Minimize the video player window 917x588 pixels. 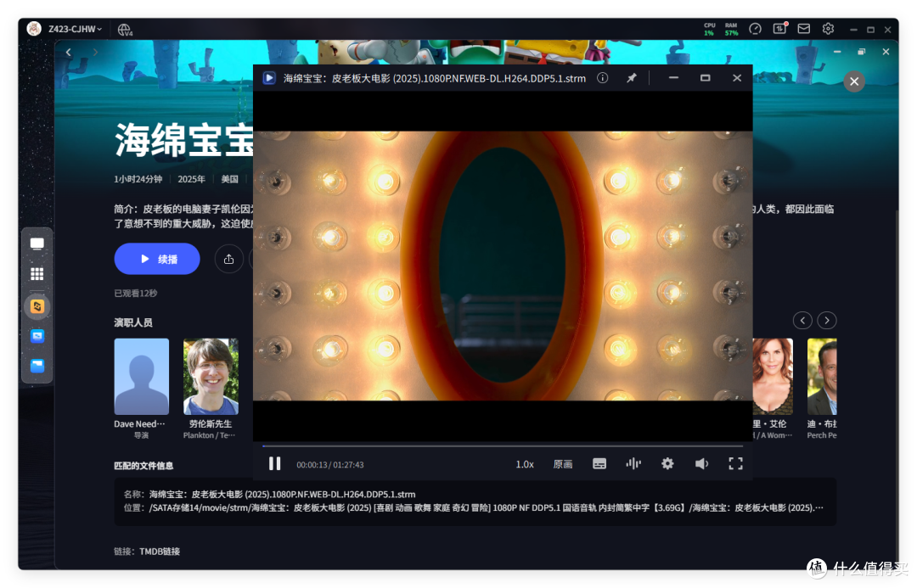(x=673, y=78)
